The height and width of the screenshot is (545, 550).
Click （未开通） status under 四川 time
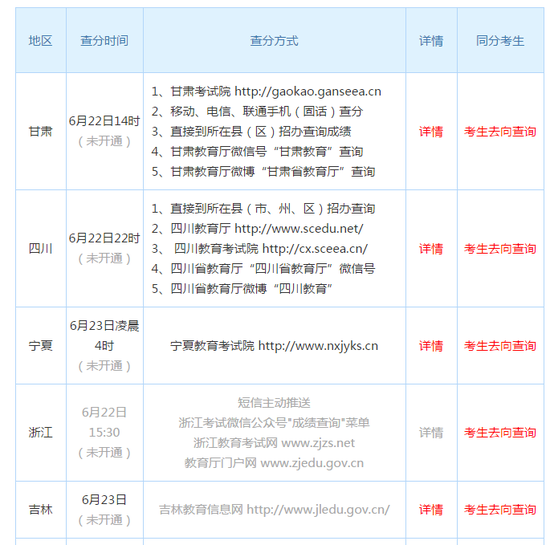(105, 258)
